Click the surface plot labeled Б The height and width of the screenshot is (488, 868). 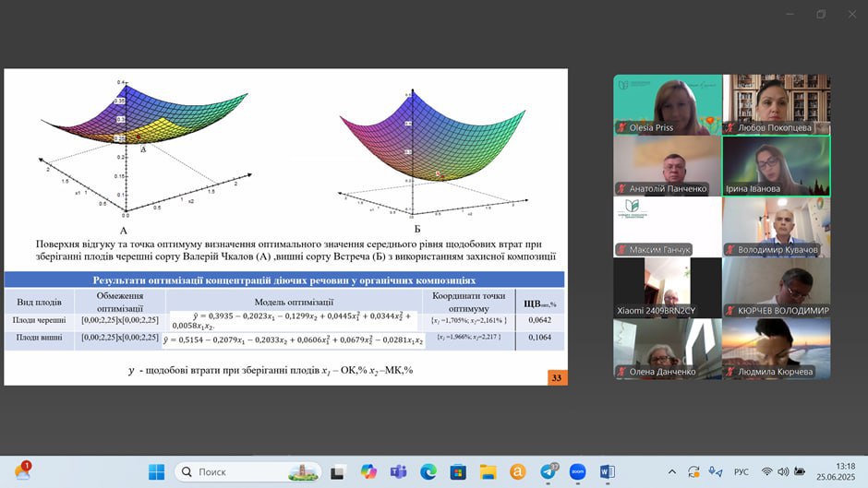433,152
